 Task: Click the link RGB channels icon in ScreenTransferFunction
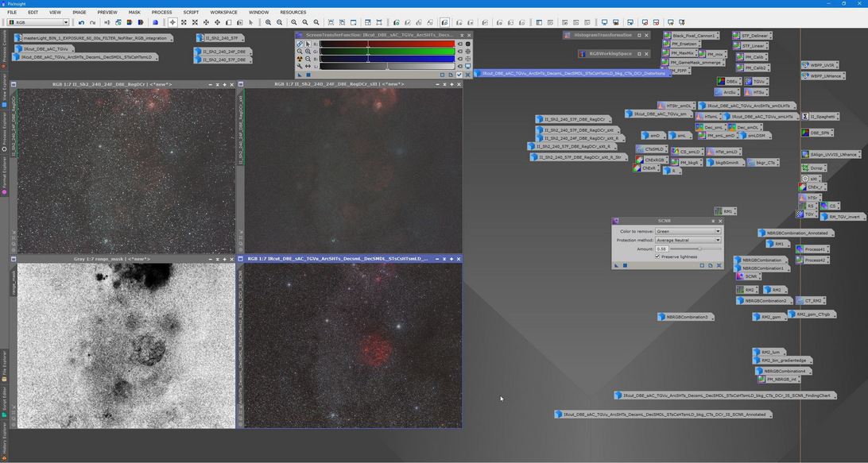[x=300, y=44]
